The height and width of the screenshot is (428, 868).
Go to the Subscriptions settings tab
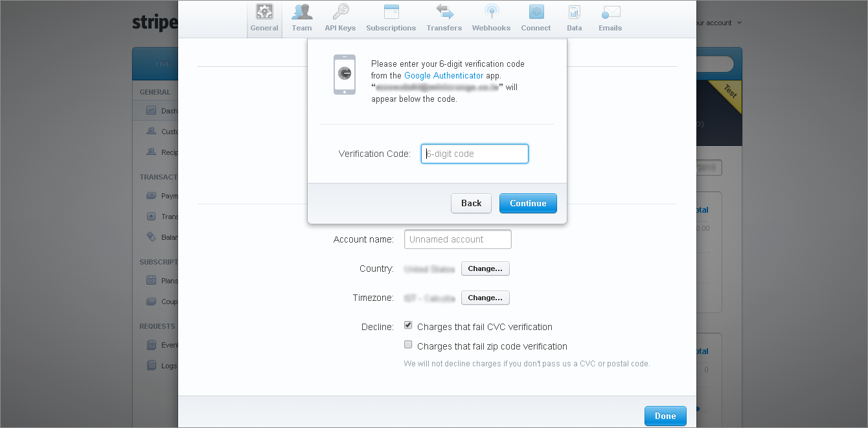point(391,18)
